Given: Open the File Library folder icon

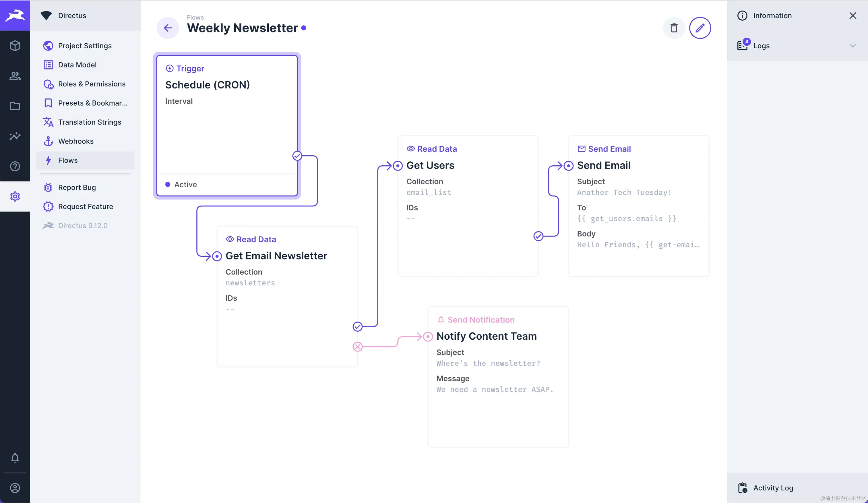Looking at the screenshot, I should 15,106.
